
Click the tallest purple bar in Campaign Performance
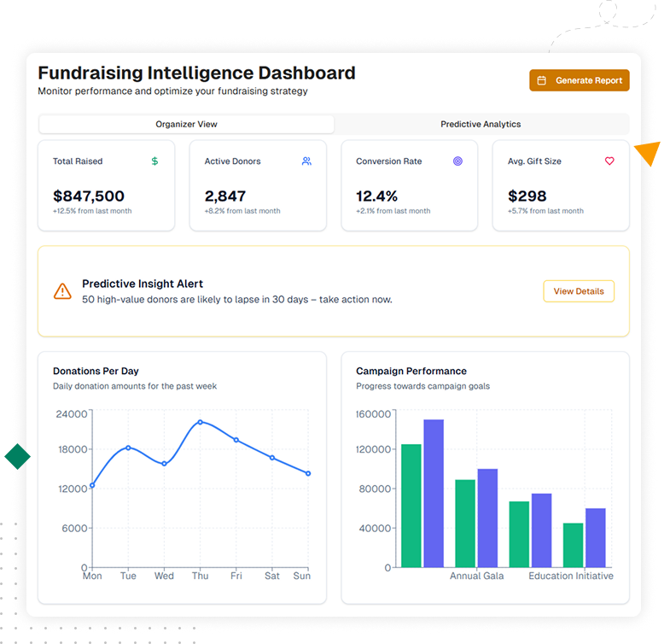[434, 493]
